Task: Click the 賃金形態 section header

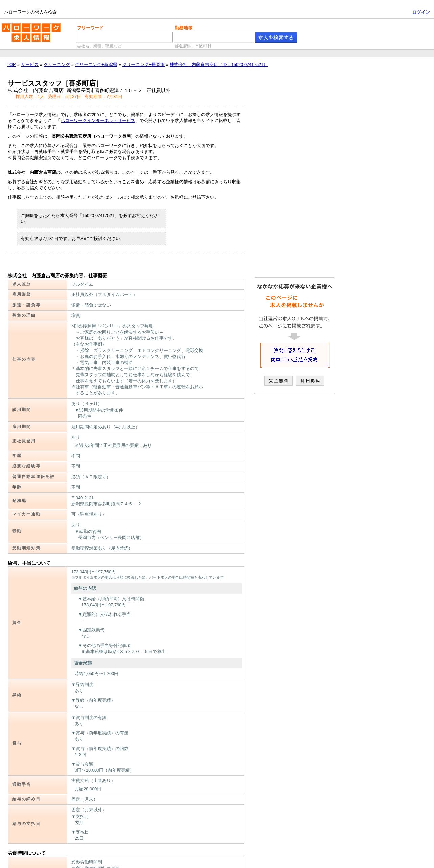Action: click(x=156, y=663)
